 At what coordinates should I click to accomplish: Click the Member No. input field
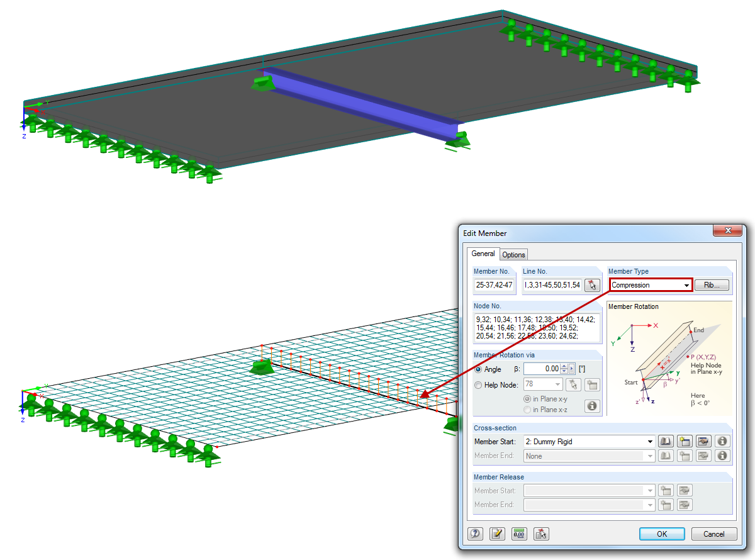(496, 286)
